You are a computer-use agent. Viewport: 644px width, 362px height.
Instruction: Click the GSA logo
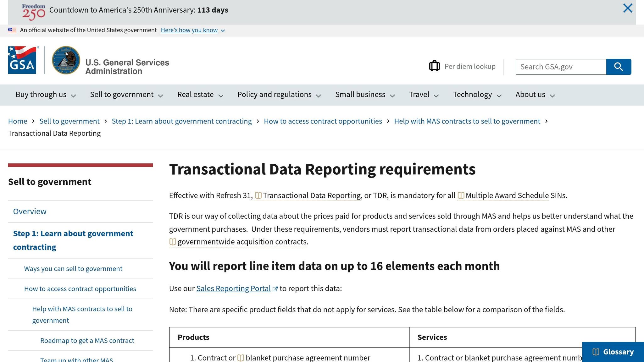click(x=22, y=60)
